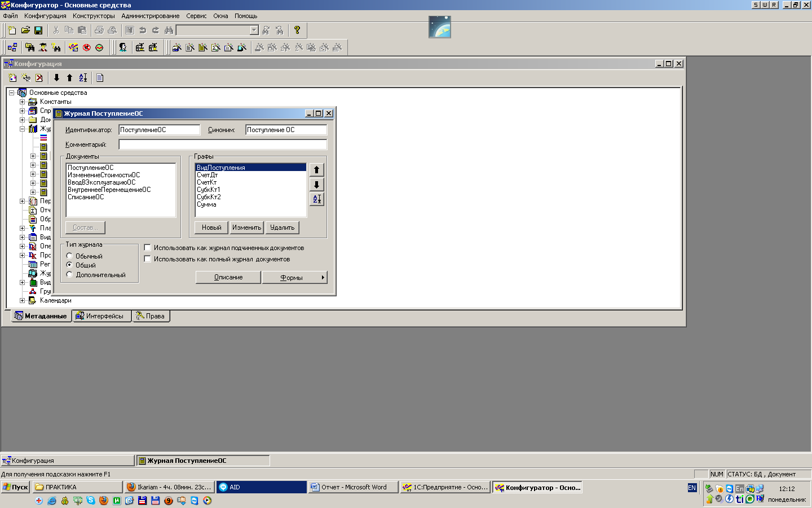
Task: Move graph column down in Графы
Action: (x=317, y=185)
